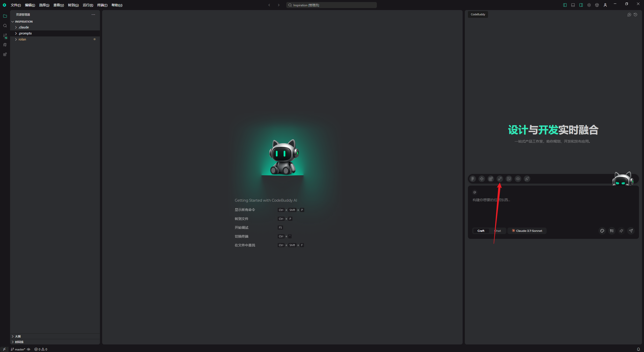Click the @ mention context button

coord(475,192)
